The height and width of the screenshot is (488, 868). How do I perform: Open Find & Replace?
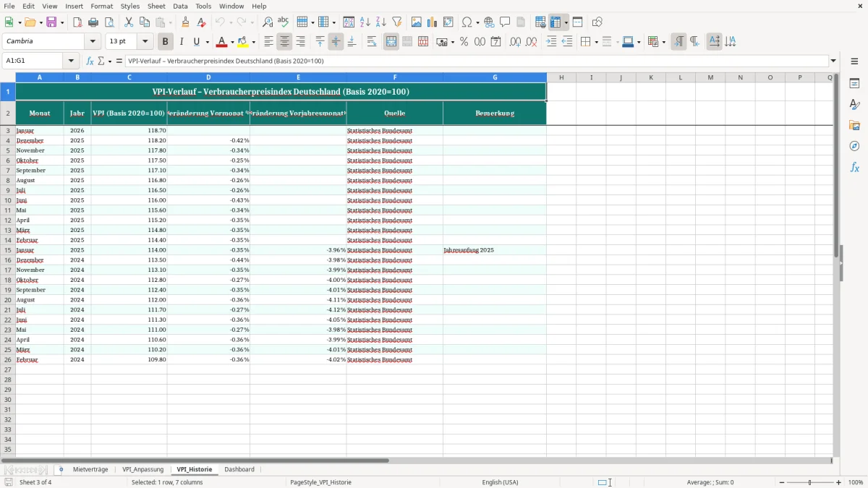tap(268, 22)
